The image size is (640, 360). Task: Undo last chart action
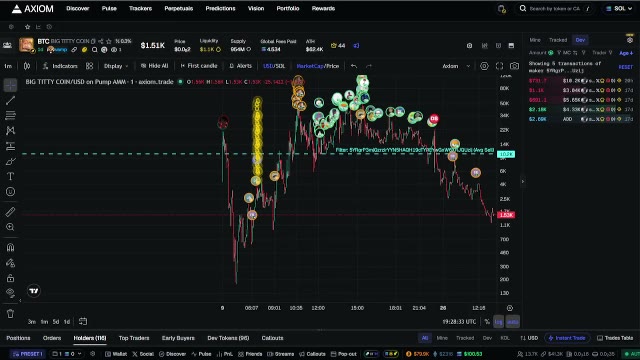click(x=354, y=66)
